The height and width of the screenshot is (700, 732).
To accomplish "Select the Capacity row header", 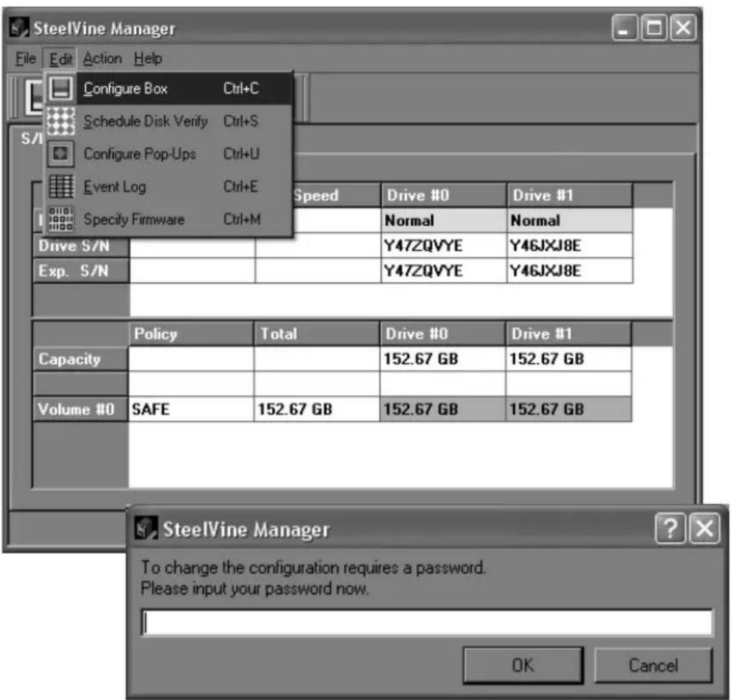I will pos(80,359).
